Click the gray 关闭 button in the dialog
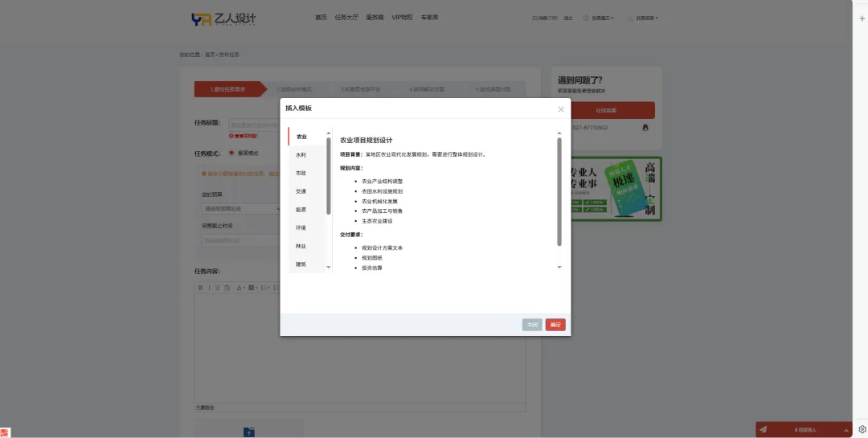The width and height of the screenshot is (868, 438). (x=532, y=325)
